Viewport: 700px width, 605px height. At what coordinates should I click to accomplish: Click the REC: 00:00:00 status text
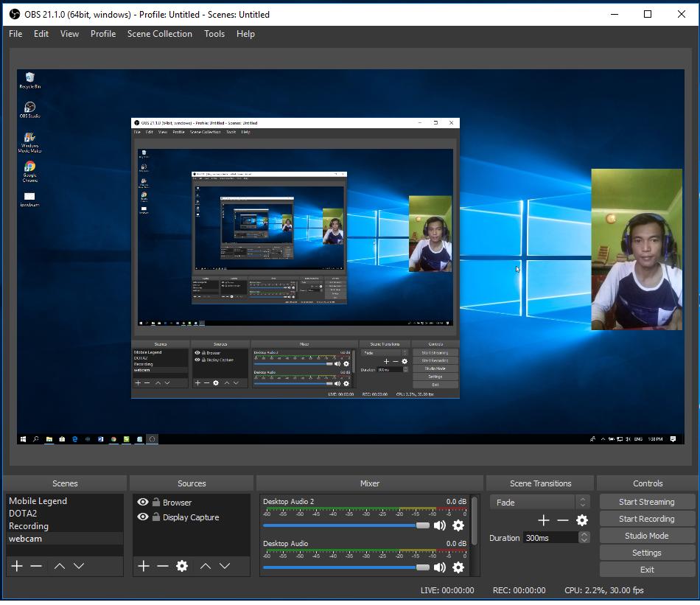click(519, 590)
